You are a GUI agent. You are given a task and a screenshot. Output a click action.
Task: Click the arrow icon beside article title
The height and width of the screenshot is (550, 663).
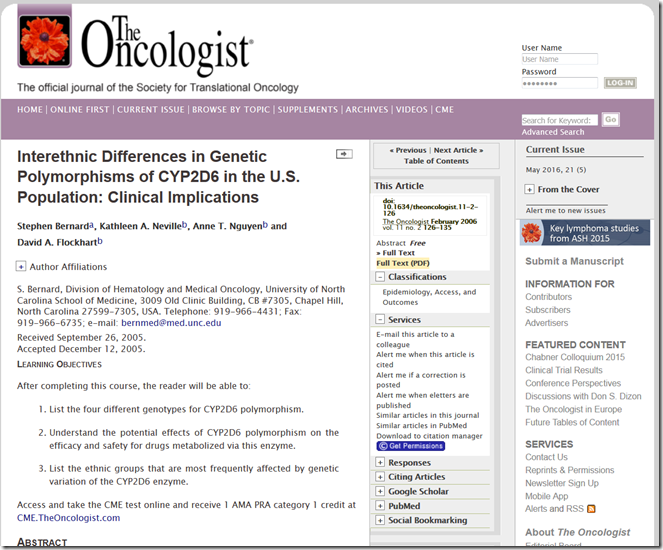click(x=344, y=154)
